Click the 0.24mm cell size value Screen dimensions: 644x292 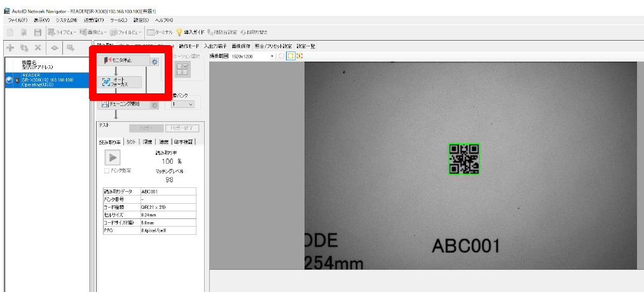click(168, 215)
